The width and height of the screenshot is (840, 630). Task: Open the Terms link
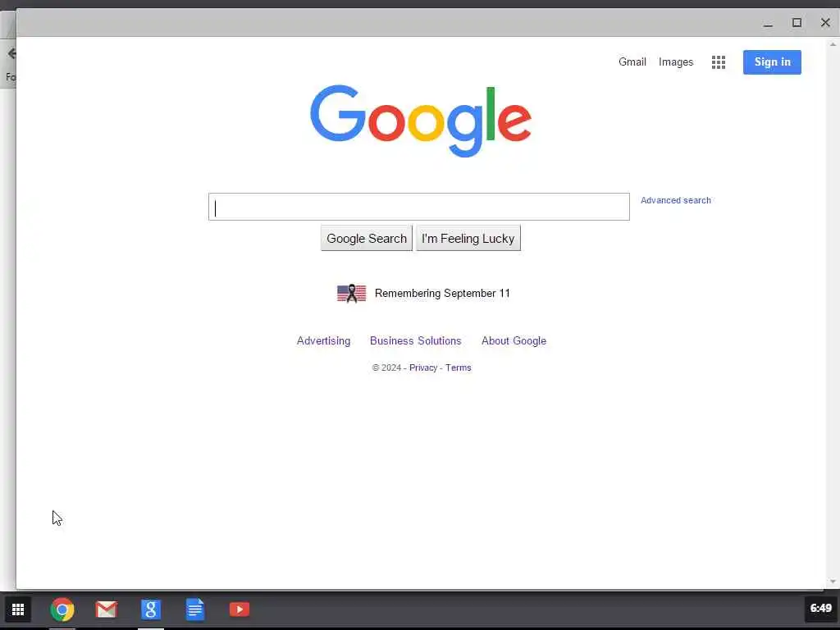coord(458,367)
